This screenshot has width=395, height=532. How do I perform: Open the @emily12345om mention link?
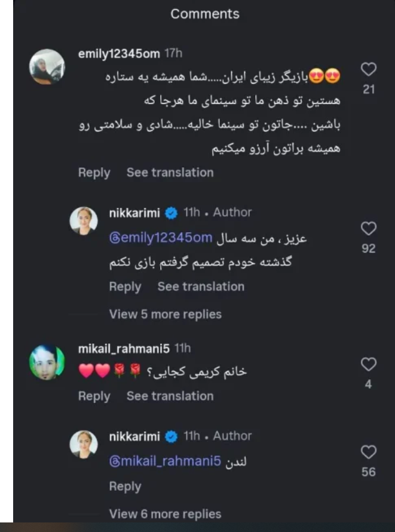pos(161,238)
